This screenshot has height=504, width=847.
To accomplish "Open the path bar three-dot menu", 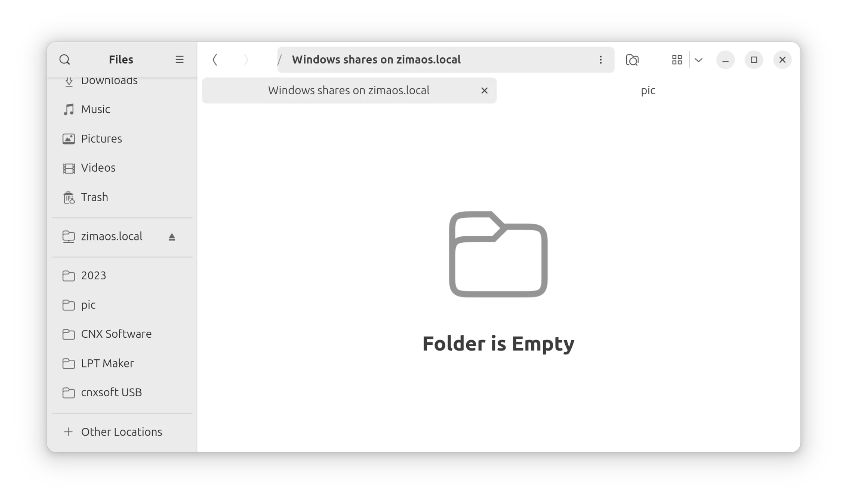I will click(x=601, y=60).
